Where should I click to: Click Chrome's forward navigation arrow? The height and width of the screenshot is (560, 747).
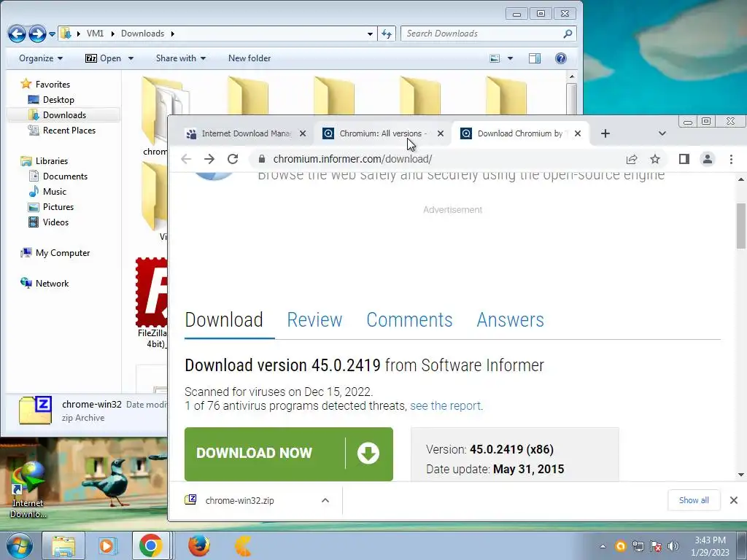click(x=209, y=159)
